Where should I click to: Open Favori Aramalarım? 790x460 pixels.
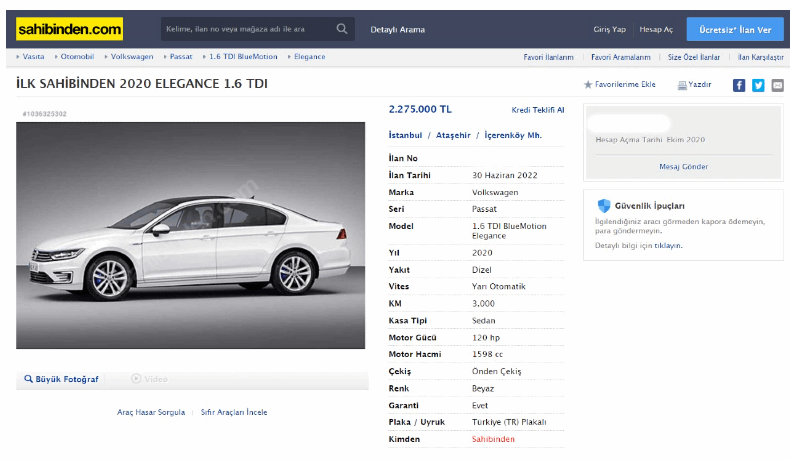coord(621,57)
